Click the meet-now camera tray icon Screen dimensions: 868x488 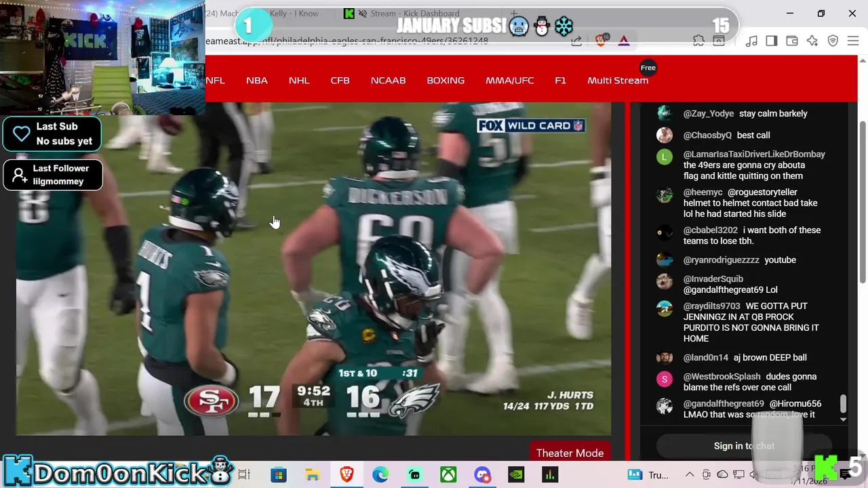[706, 474]
